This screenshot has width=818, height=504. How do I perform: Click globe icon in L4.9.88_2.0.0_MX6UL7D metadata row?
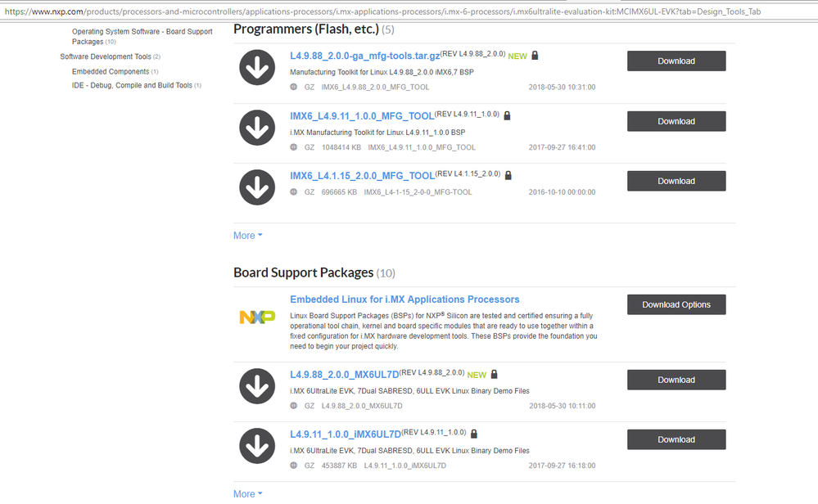click(294, 406)
